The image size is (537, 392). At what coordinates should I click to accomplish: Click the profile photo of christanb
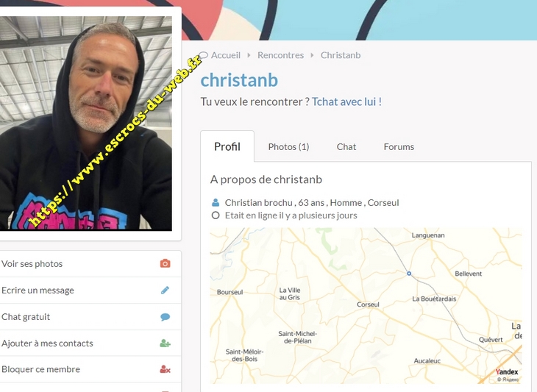click(x=85, y=124)
